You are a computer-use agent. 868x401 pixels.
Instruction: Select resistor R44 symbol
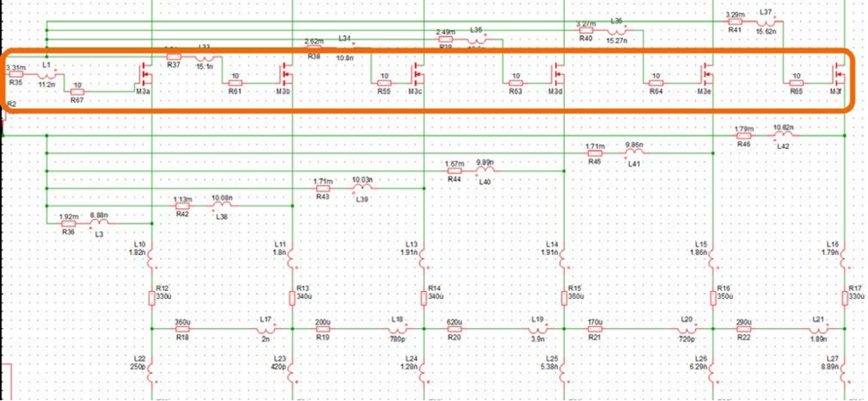coord(454,171)
